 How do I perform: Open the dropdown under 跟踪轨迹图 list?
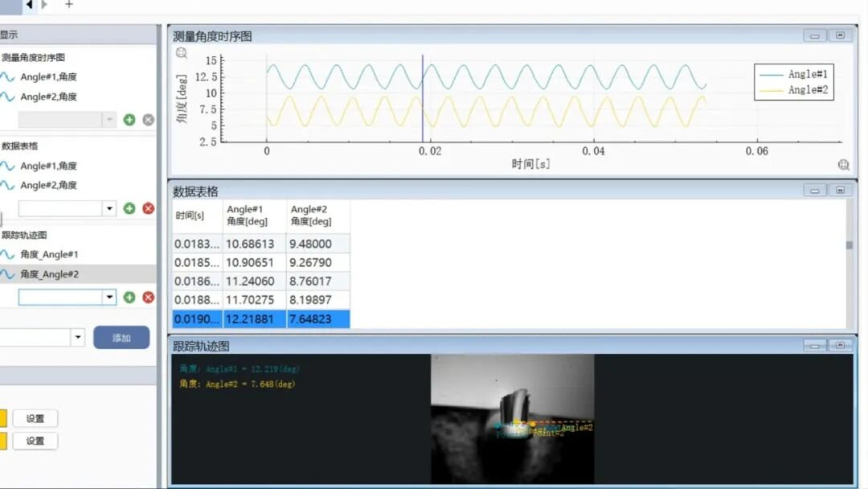tap(109, 298)
